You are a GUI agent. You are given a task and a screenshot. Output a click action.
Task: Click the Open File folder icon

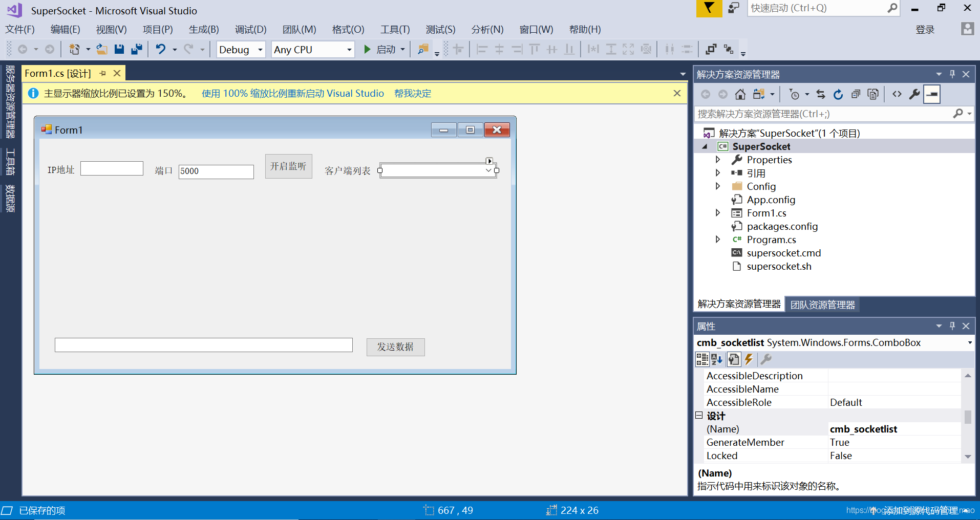[102, 49]
